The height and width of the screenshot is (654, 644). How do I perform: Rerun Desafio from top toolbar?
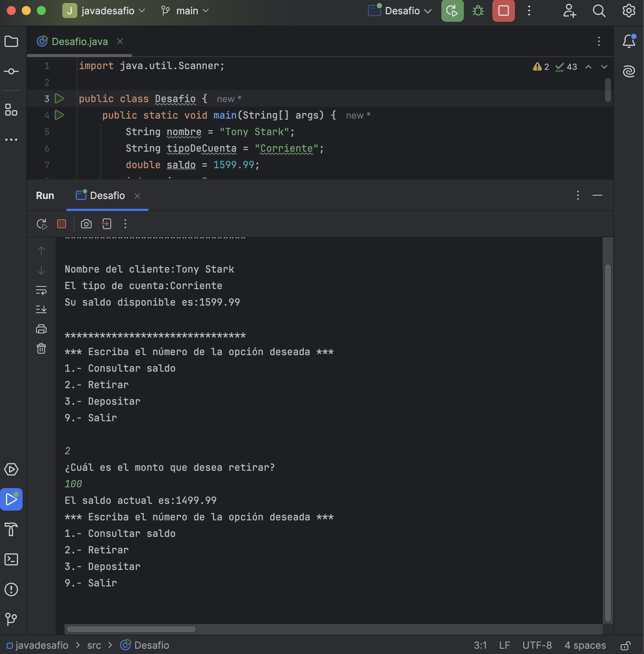452,11
